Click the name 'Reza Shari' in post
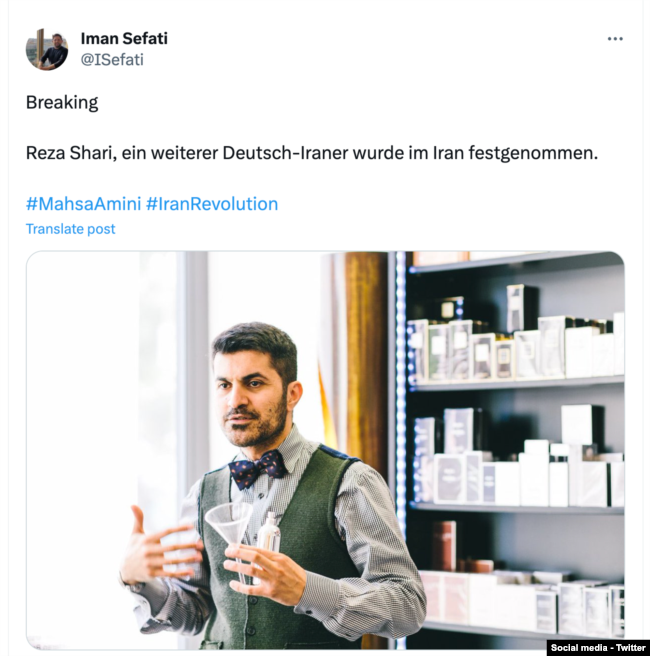Viewport: 650px width, 656px height. (71, 153)
